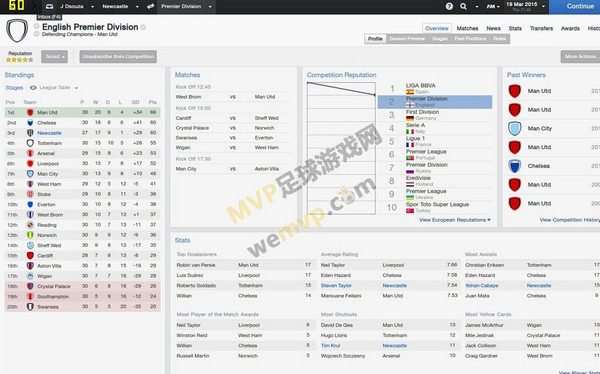Screen dimensions: 600x374
Task: Click the Stages link under Standings
Action: [x=14, y=88]
